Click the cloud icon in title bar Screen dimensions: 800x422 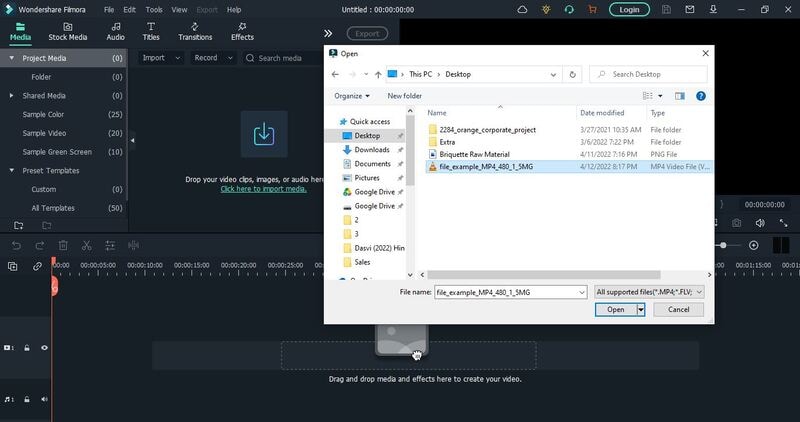[x=522, y=9]
